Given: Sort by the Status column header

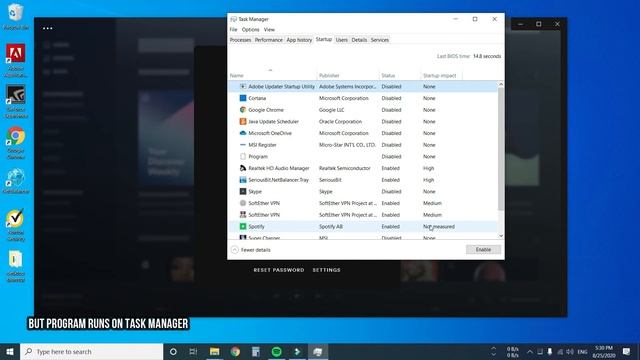Looking at the screenshot, I should point(400,76).
